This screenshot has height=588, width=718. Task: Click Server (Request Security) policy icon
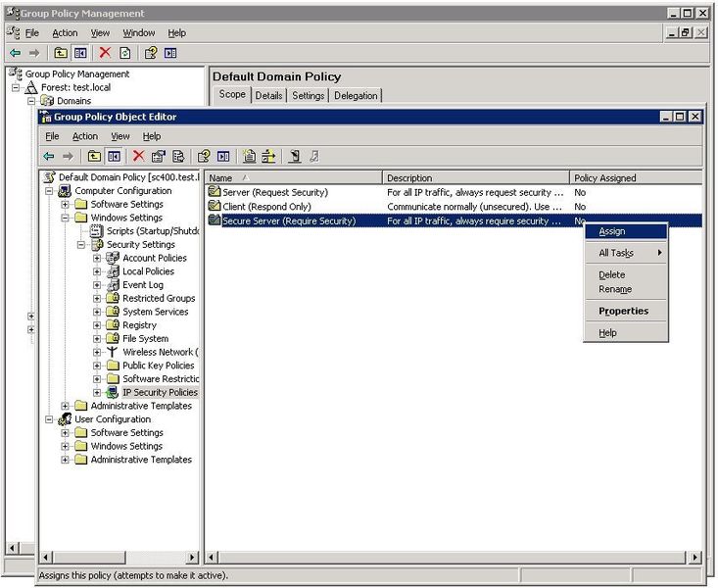tap(214, 191)
